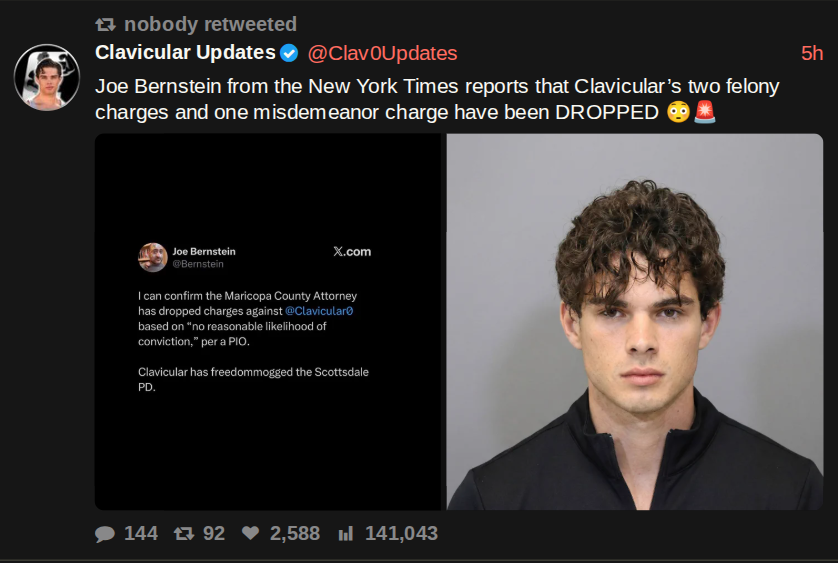Screen dimensions: 838x563
Task: Click the speech bubble reply icon
Action: tap(105, 534)
